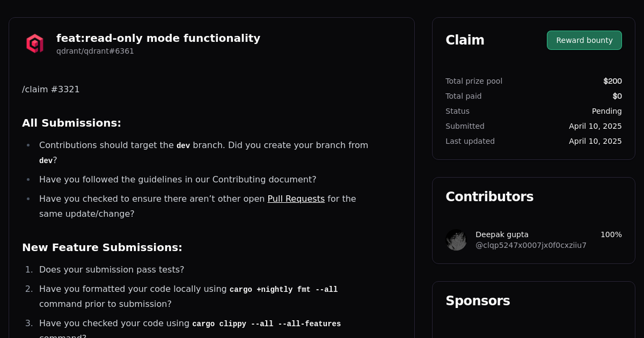The width and height of the screenshot is (644, 338).
Task: Open the qdrant/qdrant#6361 repository link
Action: [95, 51]
